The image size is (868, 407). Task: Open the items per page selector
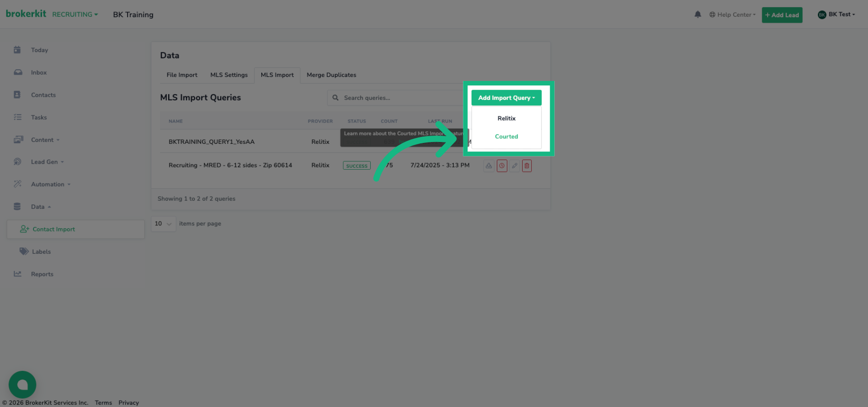(x=163, y=223)
